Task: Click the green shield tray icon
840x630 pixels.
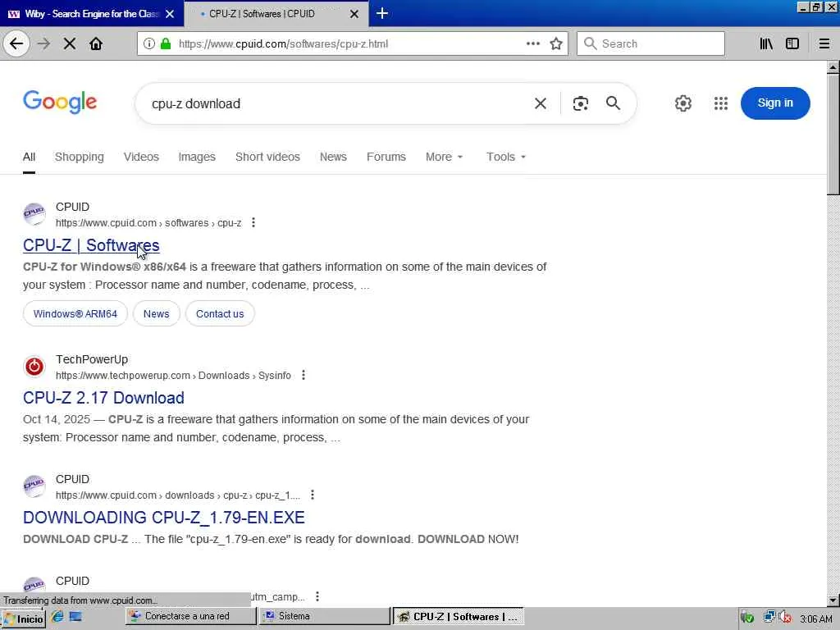Action: 747,618
